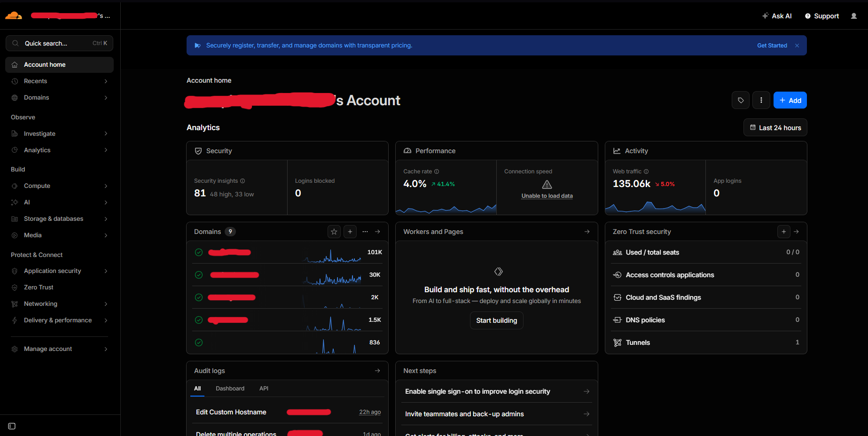Click the Get Started banner link
868x436 pixels.
click(x=772, y=46)
